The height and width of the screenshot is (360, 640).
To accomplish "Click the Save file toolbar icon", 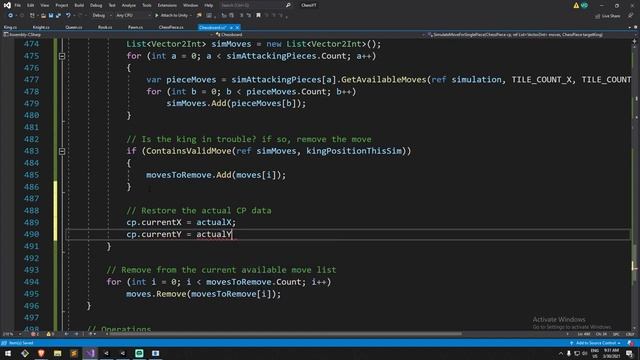I will (51, 16).
